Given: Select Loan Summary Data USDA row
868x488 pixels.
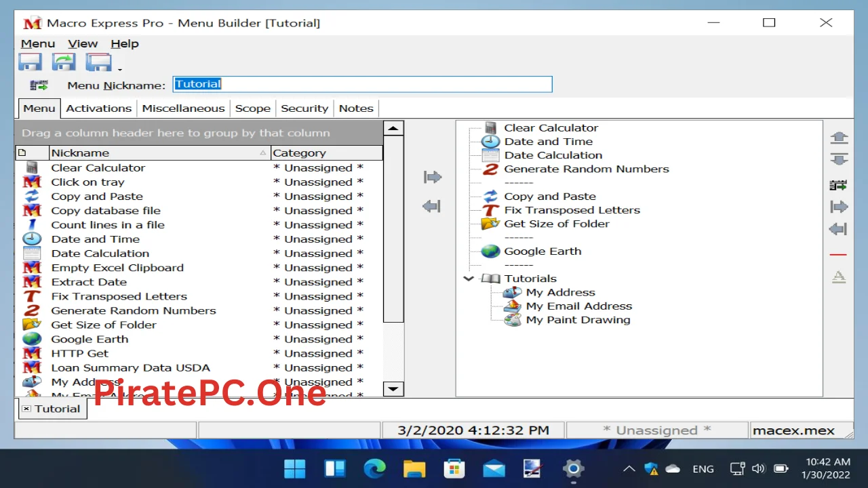Looking at the screenshot, I should (x=199, y=367).
